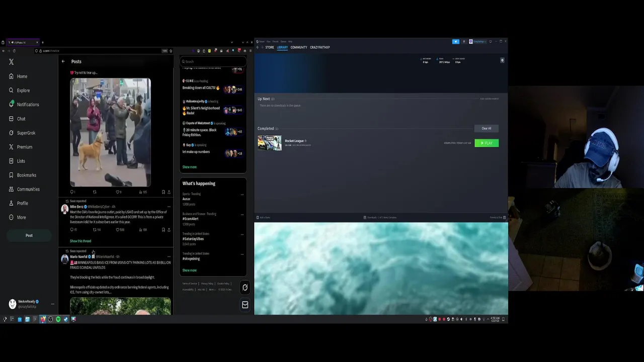644x362 pixels.
Task: Go to Home in X sidebar
Action: pos(18,76)
